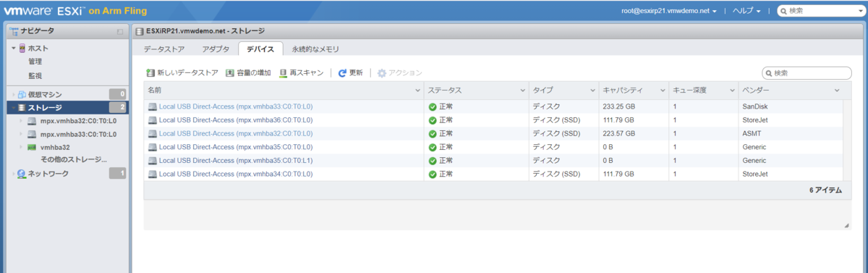Select the Devices (デバイス) tab
This screenshot has width=868, height=273.
pos(260,49)
